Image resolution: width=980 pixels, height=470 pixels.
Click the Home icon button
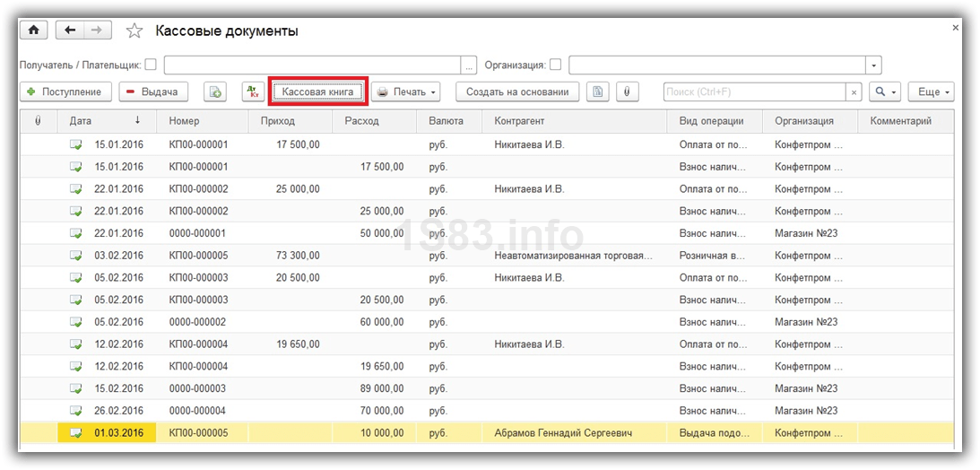pos(34,30)
